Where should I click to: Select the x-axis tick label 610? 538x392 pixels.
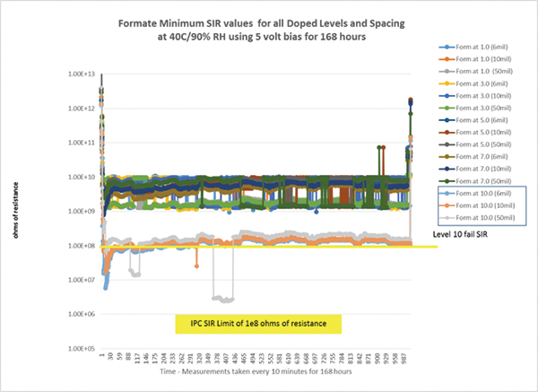pos(288,359)
